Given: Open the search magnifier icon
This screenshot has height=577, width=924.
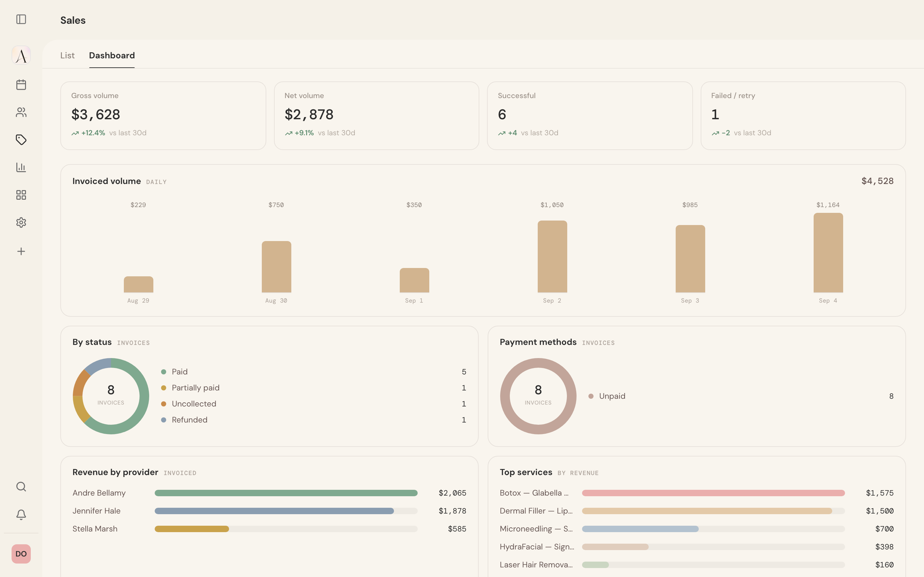Looking at the screenshot, I should (21, 487).
